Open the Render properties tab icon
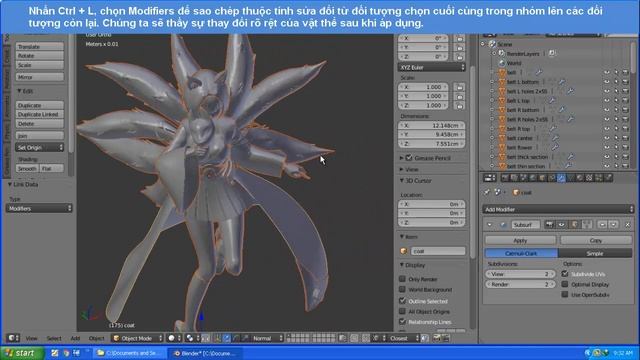This screenshot has width=640, height=360. (505, 178)
